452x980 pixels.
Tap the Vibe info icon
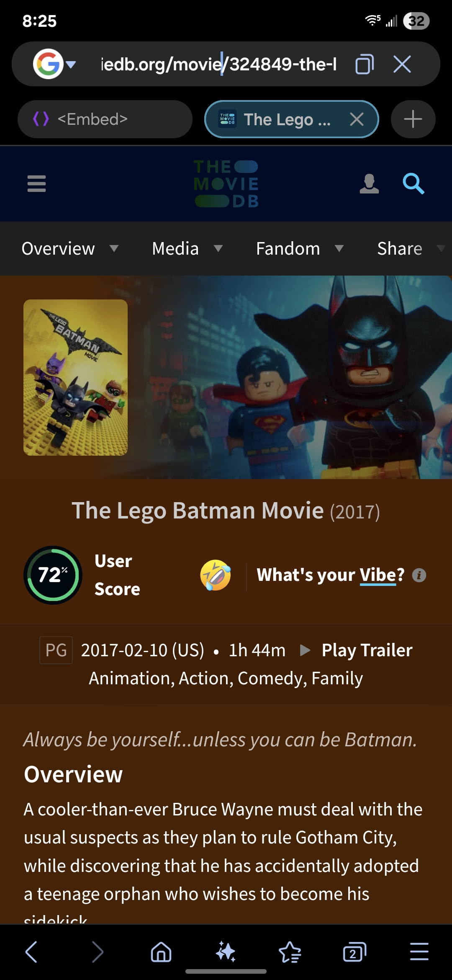click(x=419, y=575)
